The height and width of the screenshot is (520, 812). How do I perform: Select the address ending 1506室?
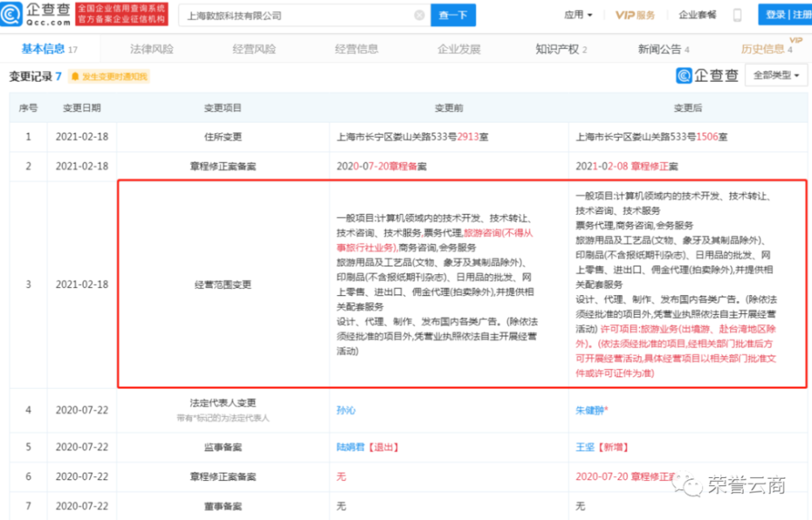click(x=651, y=137)
